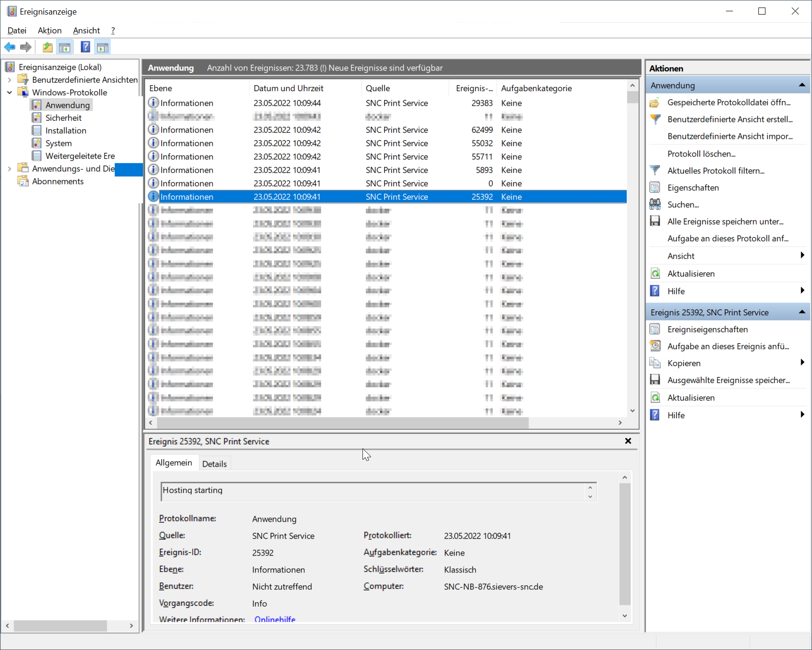Click the funnel icon for Aktuelles Protokoll filtern

click(655, 171)
